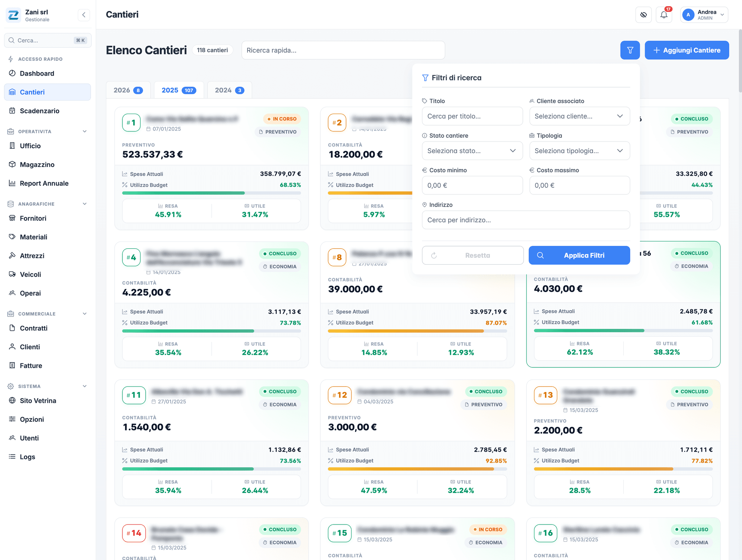Click the Resetta button
The height and width of the screenshot is (560, 742).
pos(473,255)
